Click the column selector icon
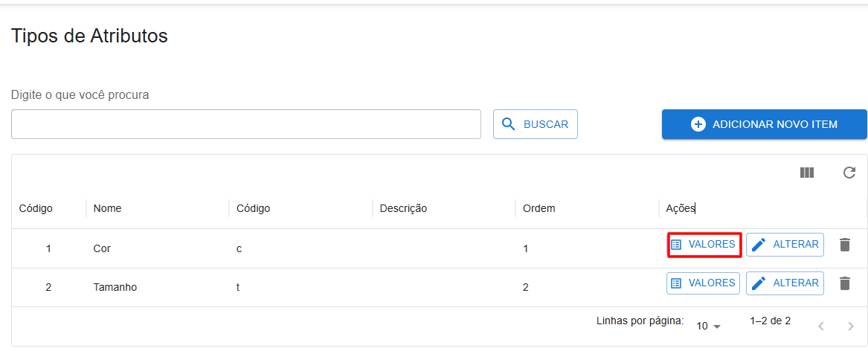868x354 pixels. click(x=807, y=173)
